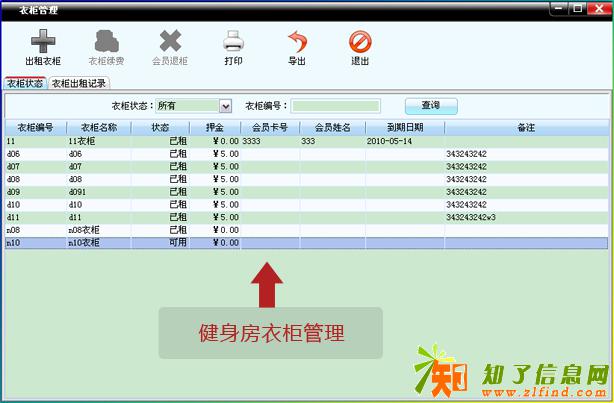Click the member card number 3333
The width and height of the screenshot is (614, 403).
click(x=251, y=141)
